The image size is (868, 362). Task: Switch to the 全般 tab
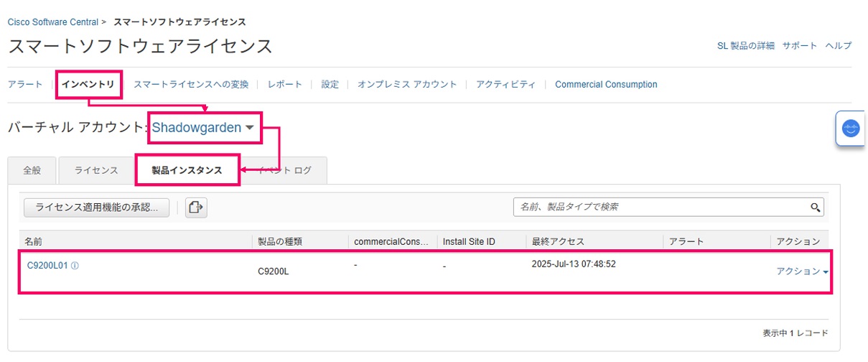pos(32,170)
